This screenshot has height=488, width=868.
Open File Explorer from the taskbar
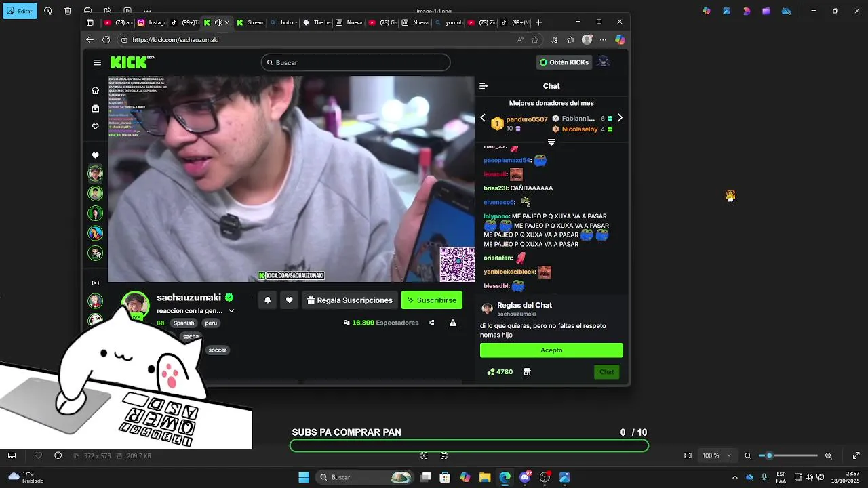point(485,477)
